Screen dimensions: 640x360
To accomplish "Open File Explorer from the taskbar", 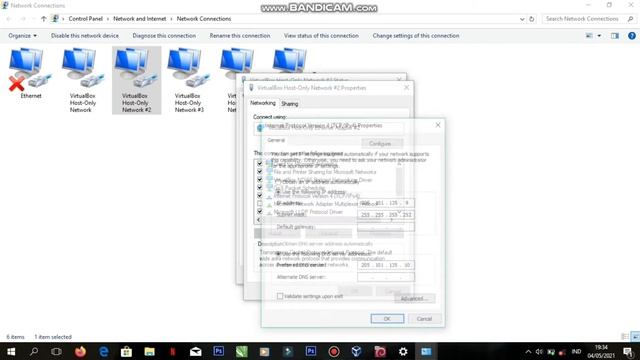I will [149, 351].
